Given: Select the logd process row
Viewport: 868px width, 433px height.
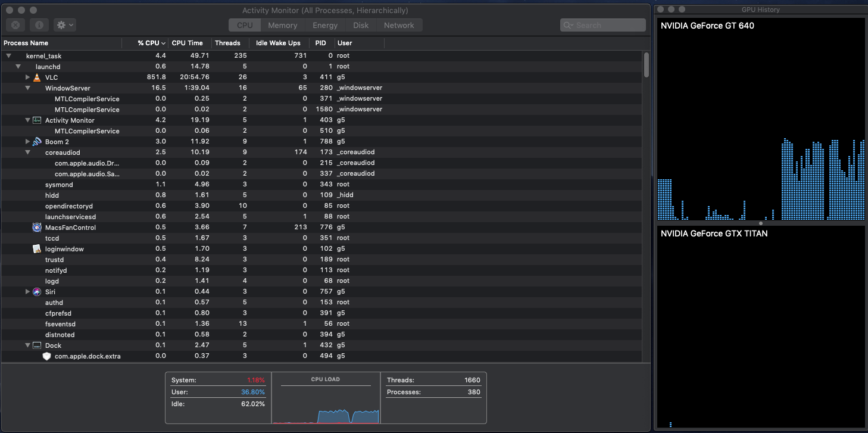Looking at the screenshot, I should (x=321, y=281).
